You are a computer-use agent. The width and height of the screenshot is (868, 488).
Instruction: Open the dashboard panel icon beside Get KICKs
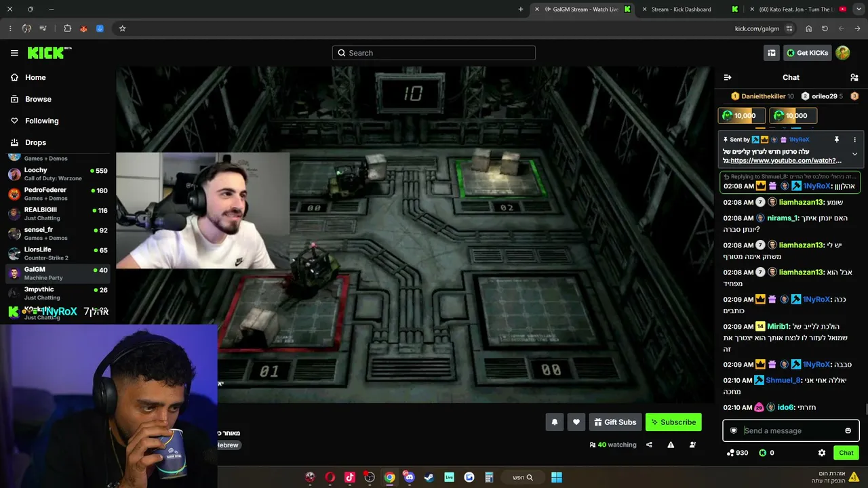[x=772, y=53]
